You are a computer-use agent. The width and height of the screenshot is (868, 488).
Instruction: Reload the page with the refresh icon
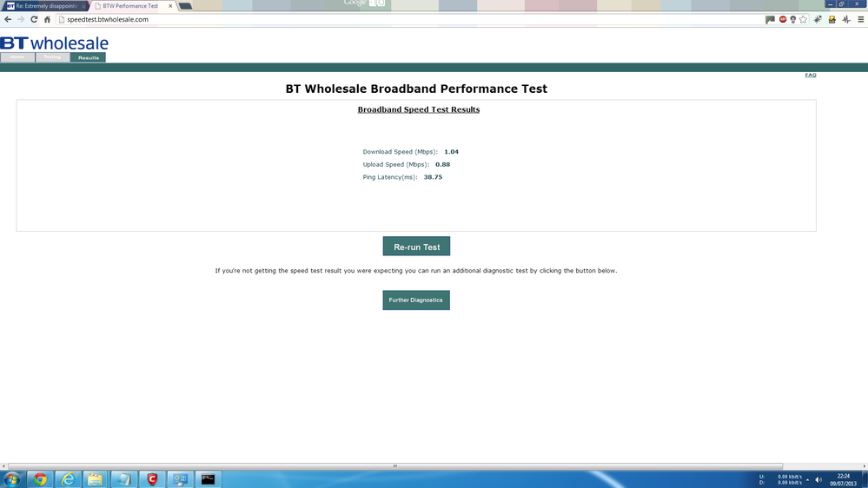coord(34,19)
